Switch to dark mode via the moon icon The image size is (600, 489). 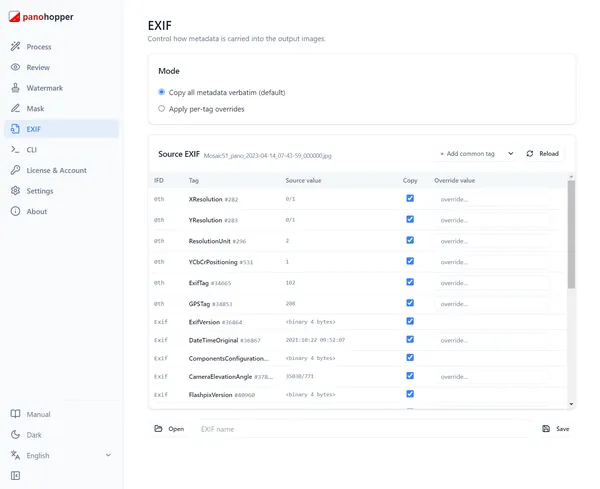[15, 435]
